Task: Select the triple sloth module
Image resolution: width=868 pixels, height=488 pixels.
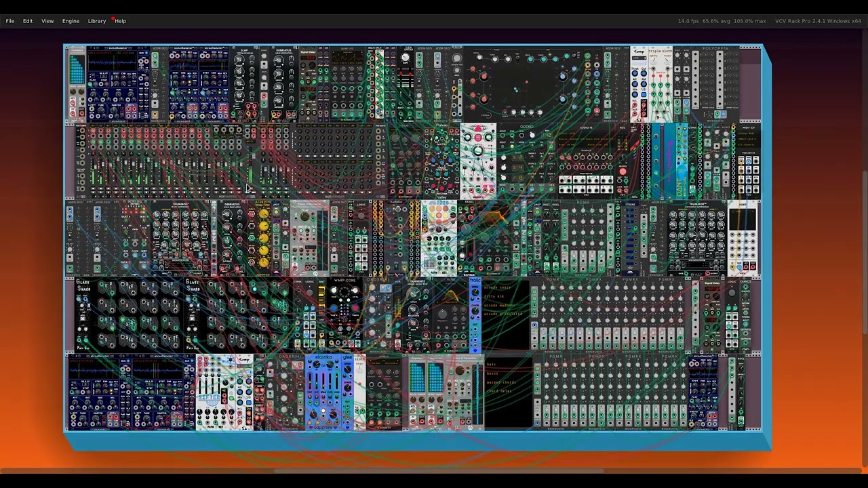Action: click(659, 85)
